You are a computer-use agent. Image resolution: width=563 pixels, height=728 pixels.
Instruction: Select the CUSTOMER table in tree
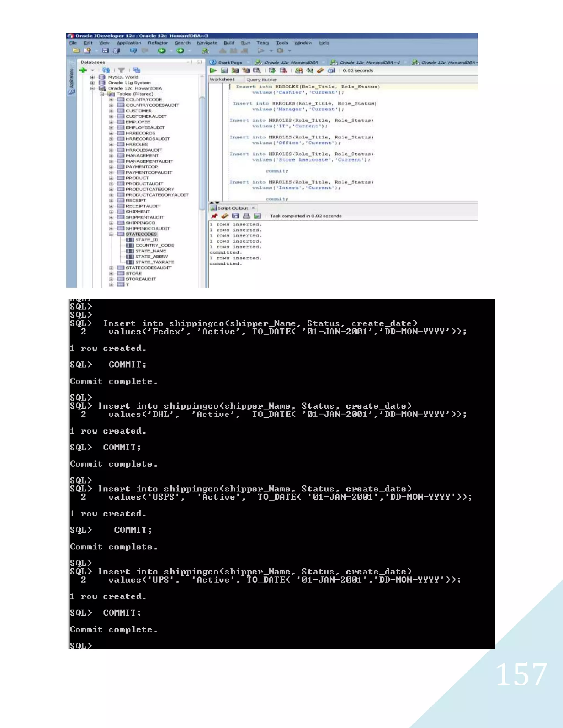click(139, 111)
